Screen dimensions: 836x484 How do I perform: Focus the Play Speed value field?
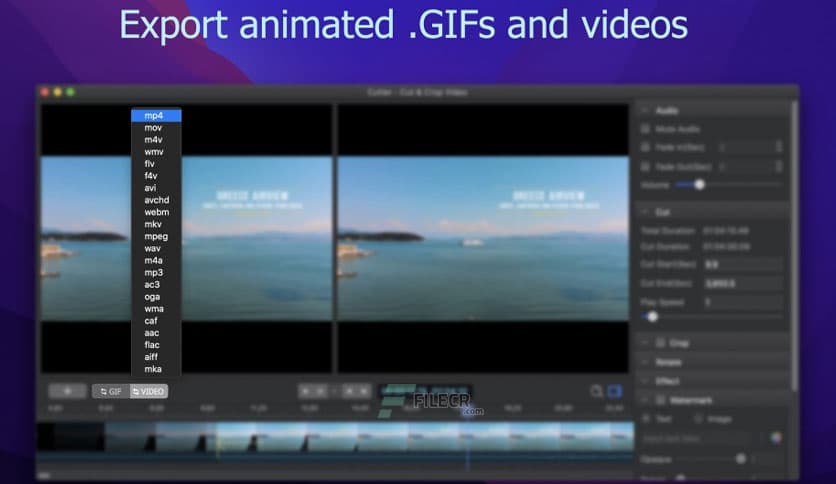(x=743, y=302)
